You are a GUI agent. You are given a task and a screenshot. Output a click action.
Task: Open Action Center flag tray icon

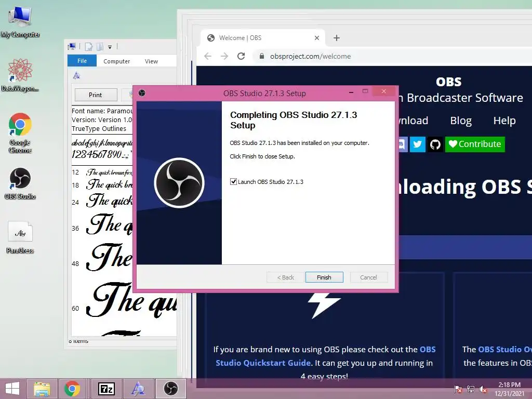tap(458, 389)
